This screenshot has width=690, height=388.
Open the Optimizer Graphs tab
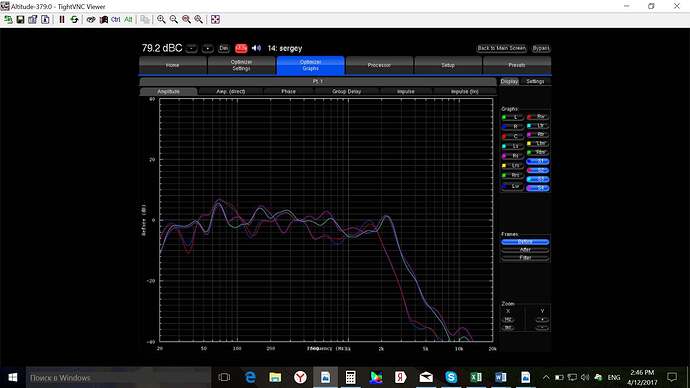pos(310,65)
